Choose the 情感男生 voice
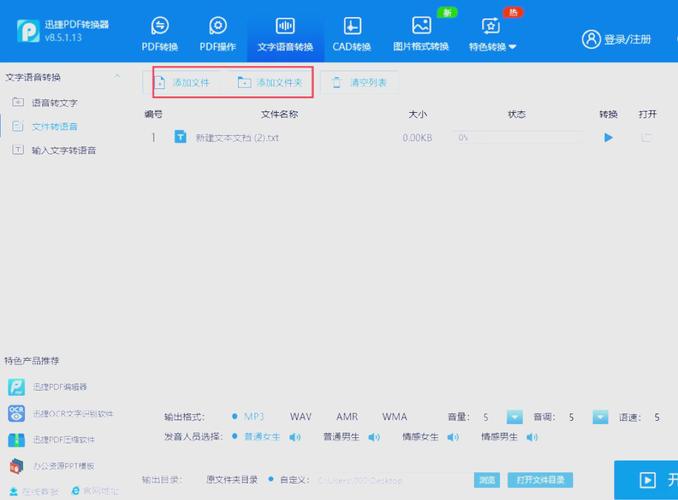678x500 pixels. 499,437
